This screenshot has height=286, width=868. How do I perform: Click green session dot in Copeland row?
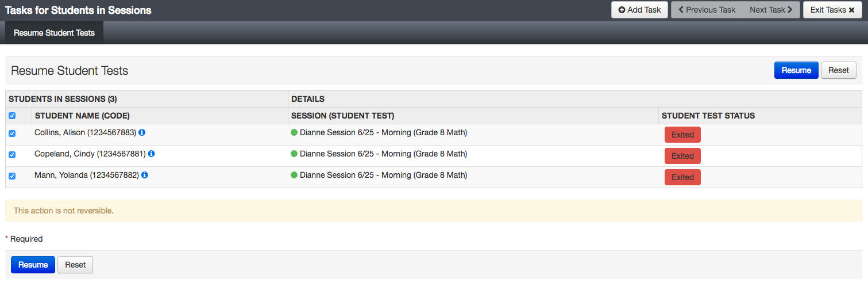[x=294, y=154]
